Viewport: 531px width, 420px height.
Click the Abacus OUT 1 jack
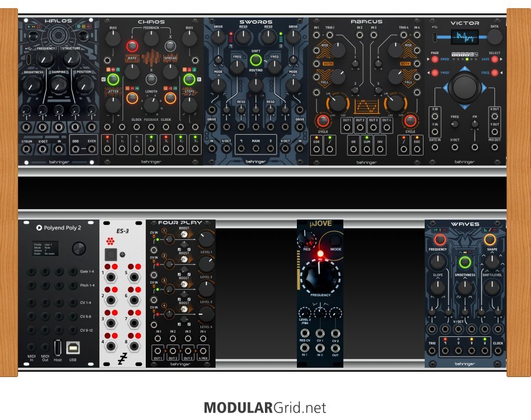tap(347, 128)
